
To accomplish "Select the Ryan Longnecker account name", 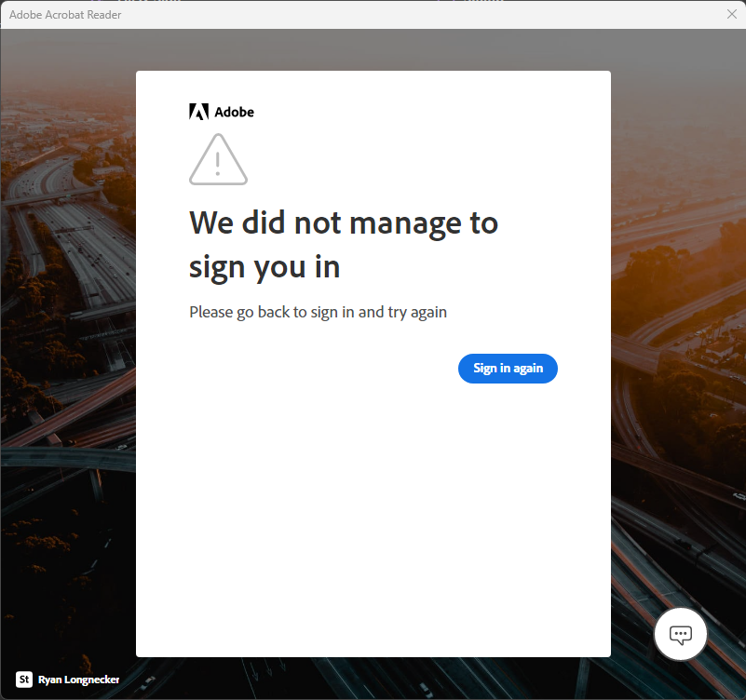I will click(78, 680).
